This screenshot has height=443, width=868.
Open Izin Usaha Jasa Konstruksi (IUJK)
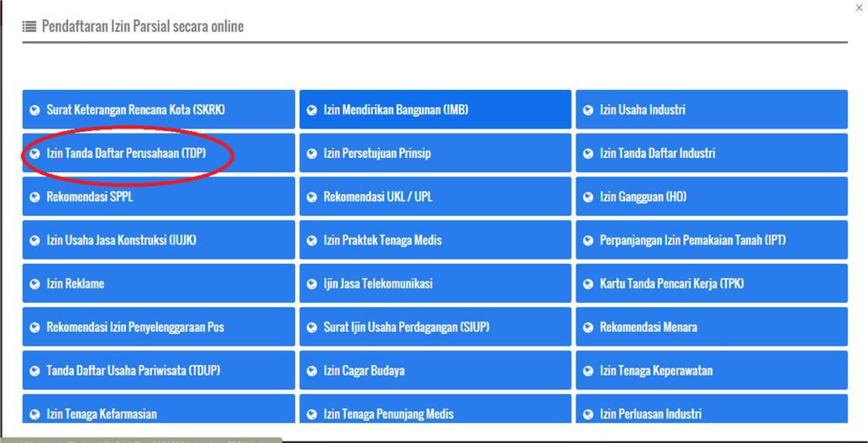tap(121, 240)
